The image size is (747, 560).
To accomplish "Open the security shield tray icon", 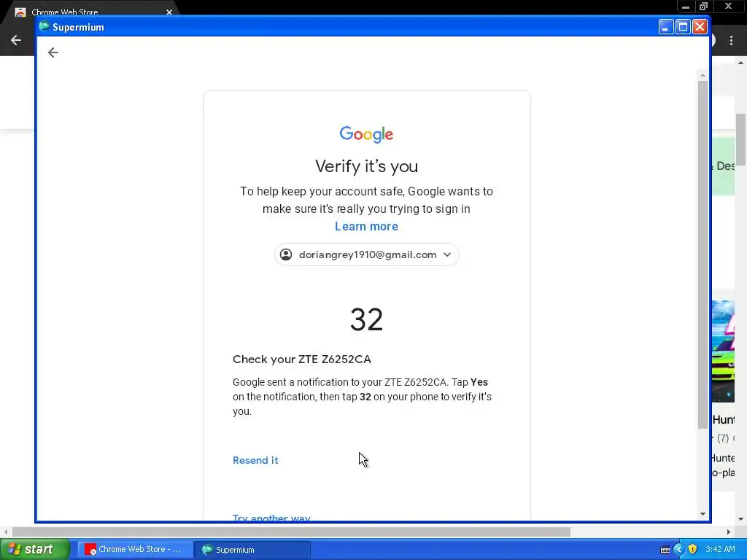I will point(693,550).
